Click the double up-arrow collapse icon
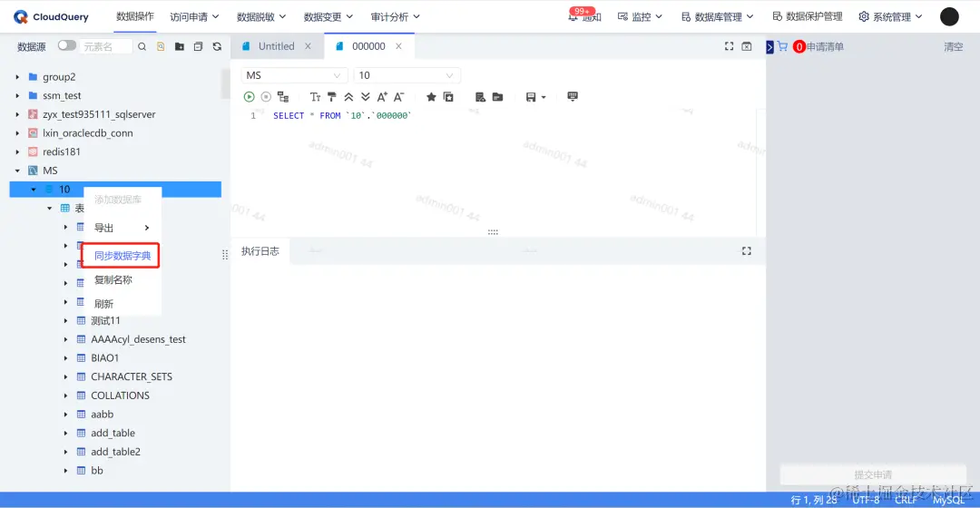This screenshot has width=980, height=508. coord(348,97)
